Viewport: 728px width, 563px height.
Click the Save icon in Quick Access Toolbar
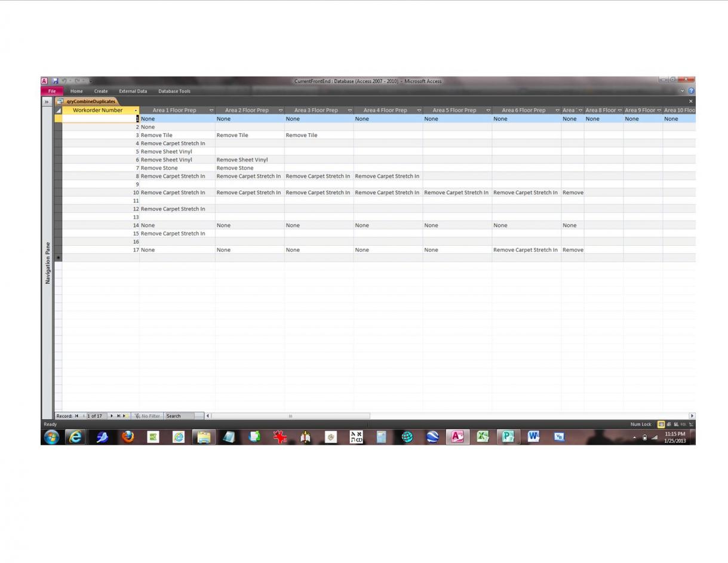[x=55, y=81]
